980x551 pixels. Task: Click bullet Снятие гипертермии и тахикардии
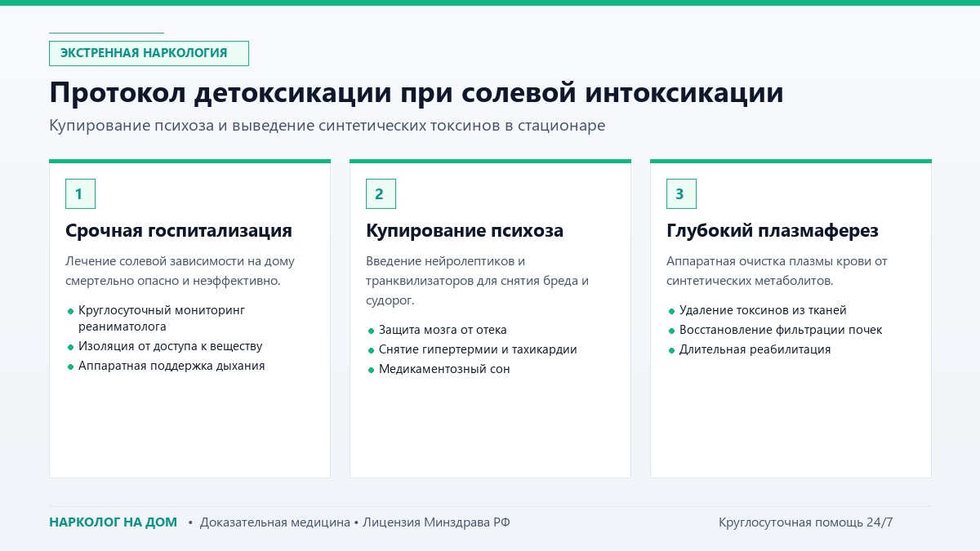(478, 349)
